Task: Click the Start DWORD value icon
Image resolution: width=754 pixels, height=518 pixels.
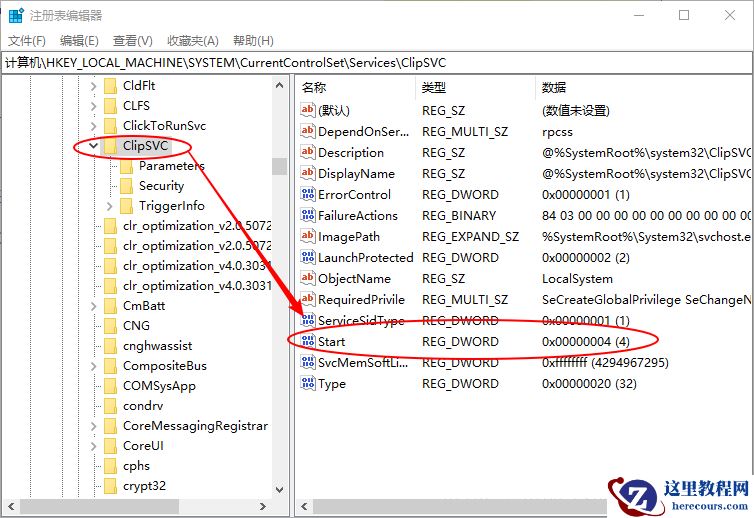Action: pos(308,341)
